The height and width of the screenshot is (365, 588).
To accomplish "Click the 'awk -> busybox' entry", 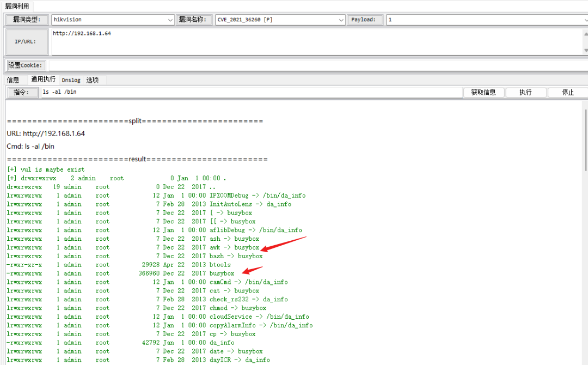I will pyautogui.click(x=234, y=247).
